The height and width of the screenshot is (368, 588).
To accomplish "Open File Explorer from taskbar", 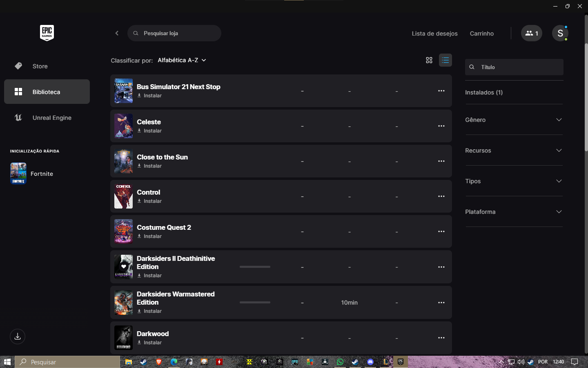I will pos(129,362).
